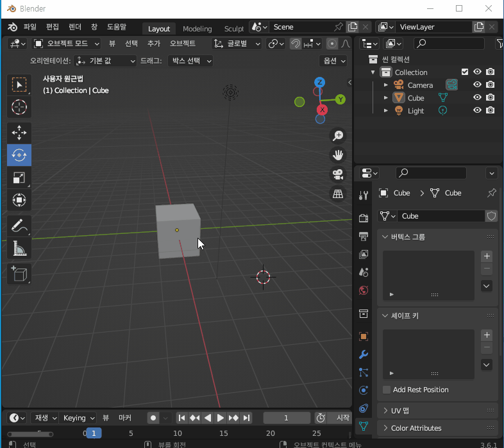Expand the UV Map panel
504x448 pixels.
437,410
